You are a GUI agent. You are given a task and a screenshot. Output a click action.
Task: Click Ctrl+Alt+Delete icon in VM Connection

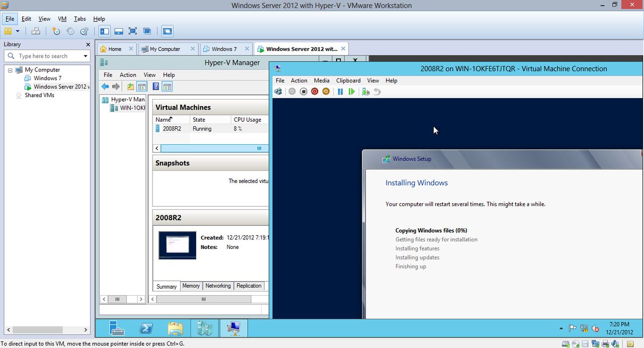[278, 92]
